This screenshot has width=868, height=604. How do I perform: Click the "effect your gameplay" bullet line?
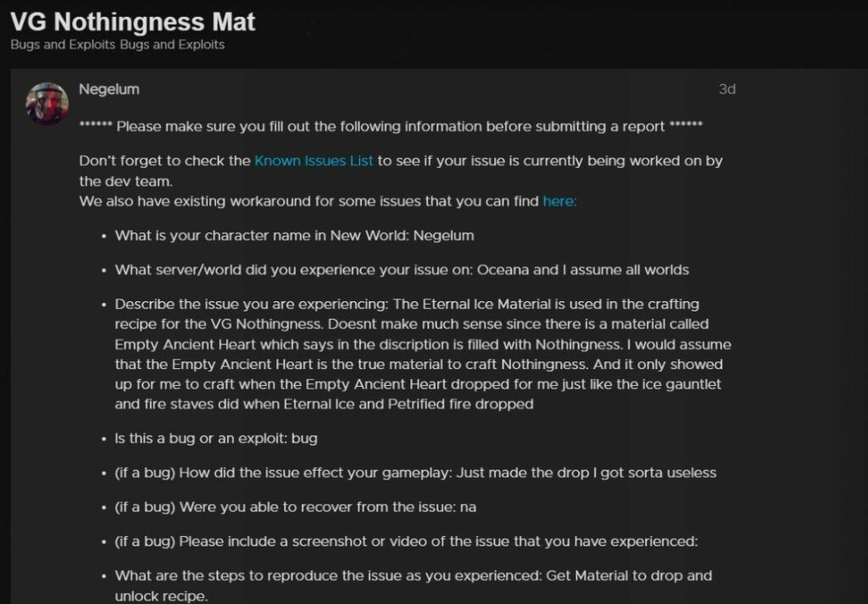point(415,473)
